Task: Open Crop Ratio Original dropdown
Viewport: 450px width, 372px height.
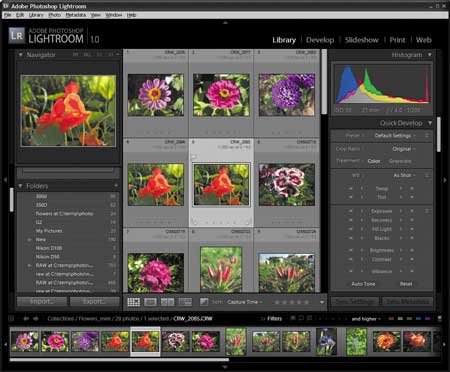Action: [x=404, y=149]
